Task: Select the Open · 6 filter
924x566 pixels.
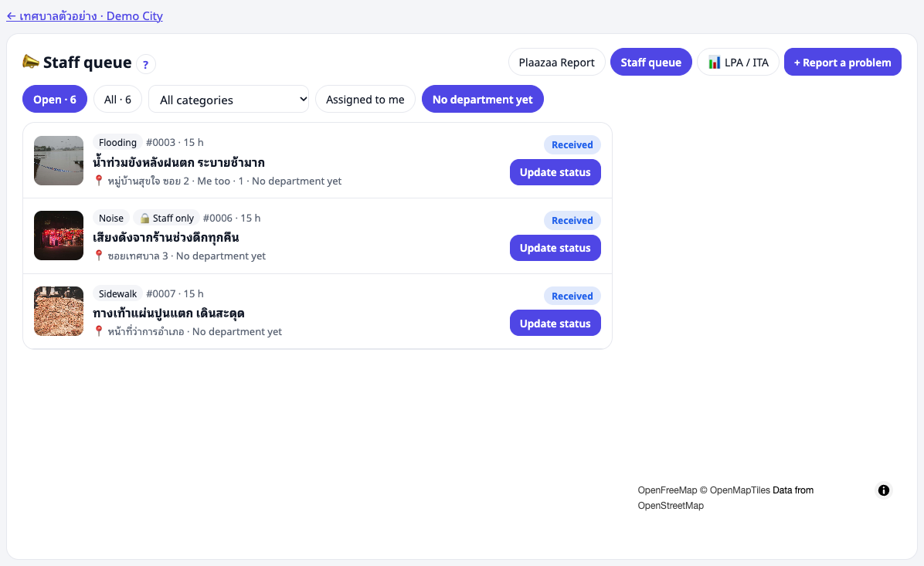Action: (x=55, y=100)
